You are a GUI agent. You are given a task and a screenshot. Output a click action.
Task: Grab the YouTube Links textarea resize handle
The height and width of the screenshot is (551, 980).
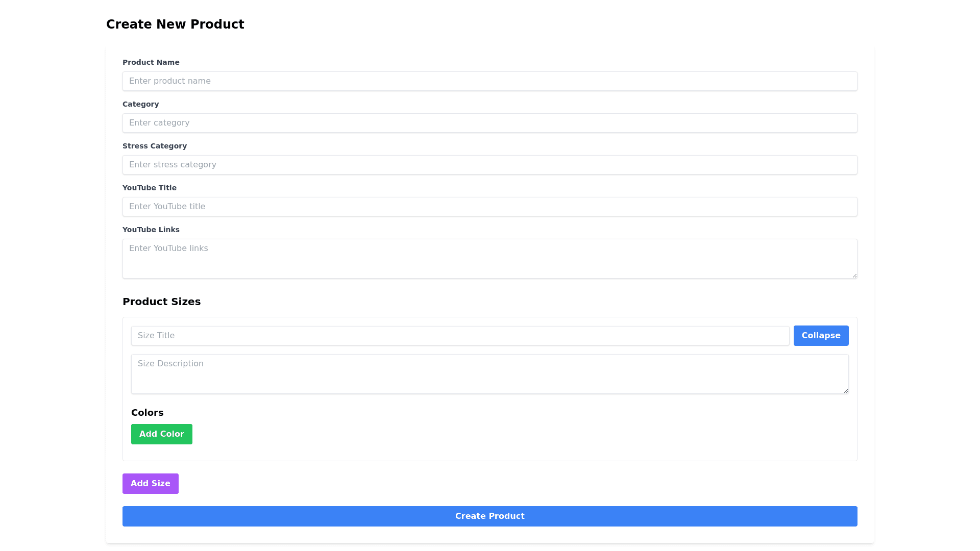point(854,275)
